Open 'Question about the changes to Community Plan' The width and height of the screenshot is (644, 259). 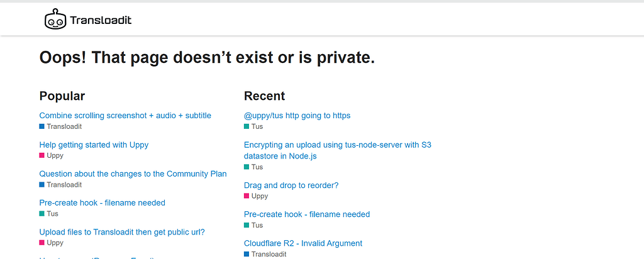133,174
